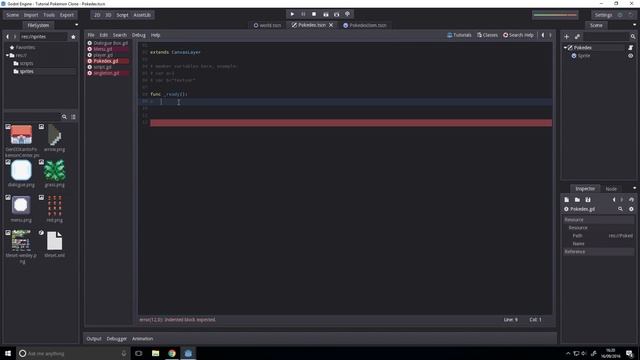
Task: Open the Scene dock options dropdown
Action: pyautogui.click(x=634, y=25)
